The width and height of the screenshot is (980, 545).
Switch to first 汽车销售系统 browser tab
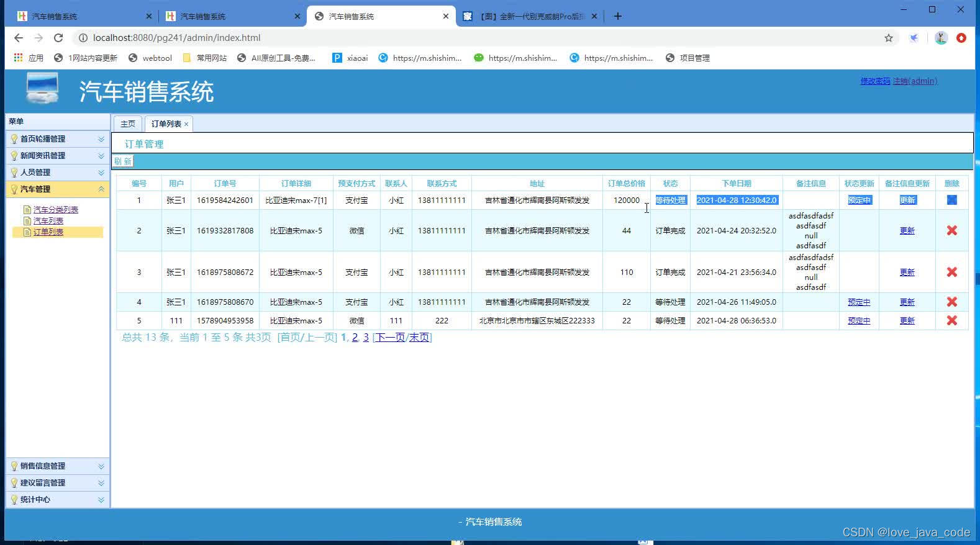point(84,16)
